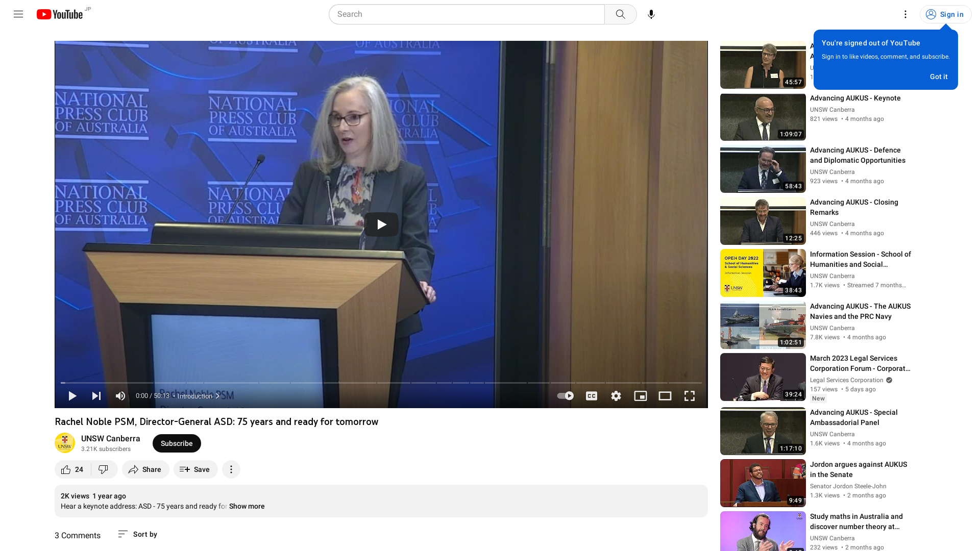Click the '2K views 1 year ago' text

(x=93, y=496)
